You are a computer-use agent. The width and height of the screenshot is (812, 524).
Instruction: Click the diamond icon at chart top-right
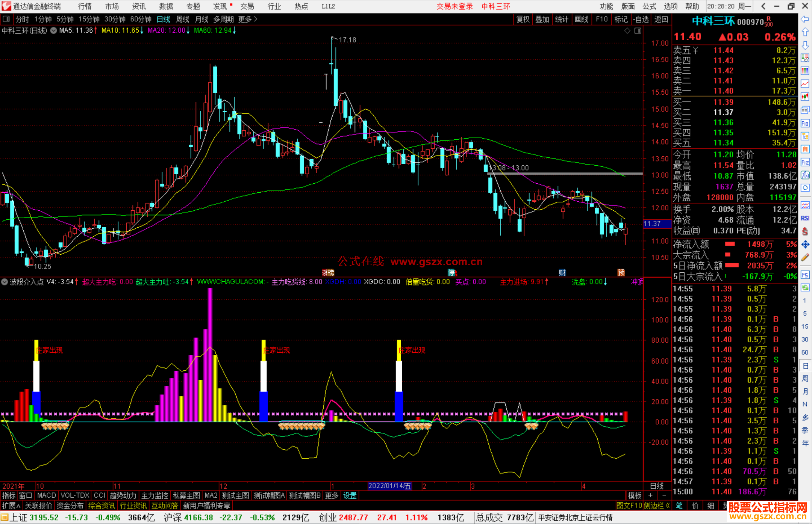point(627,31)
